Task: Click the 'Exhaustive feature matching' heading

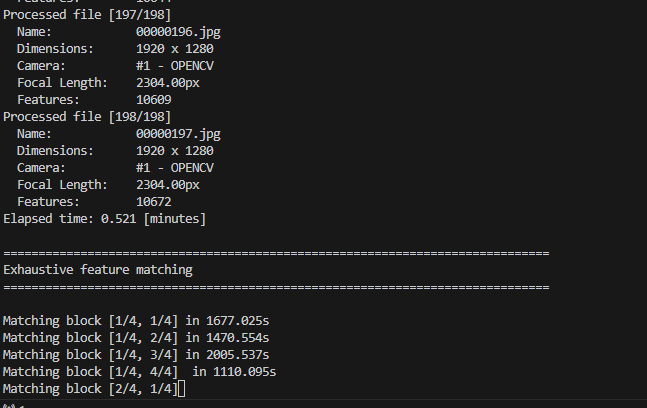Action: click(x=98, y=270)
